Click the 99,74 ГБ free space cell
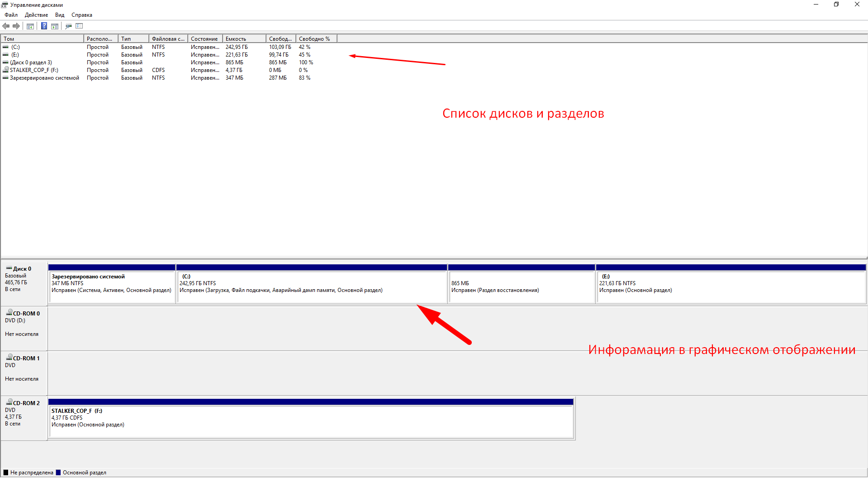The image size is (868, 478). (279, 55)
